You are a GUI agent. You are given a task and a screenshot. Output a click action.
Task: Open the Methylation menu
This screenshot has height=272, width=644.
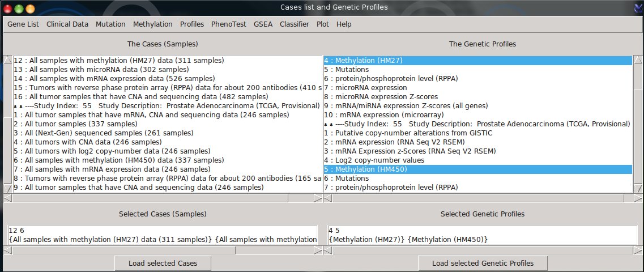click(152, 24)
